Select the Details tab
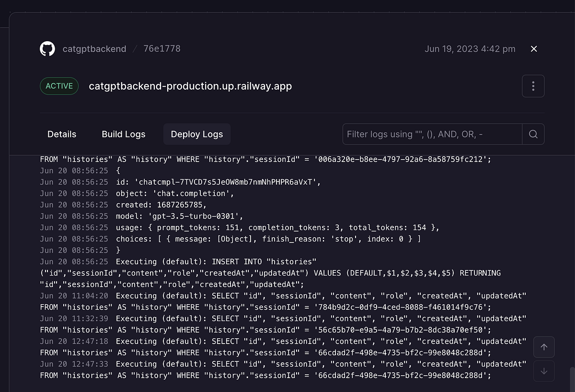 [62, 134]
